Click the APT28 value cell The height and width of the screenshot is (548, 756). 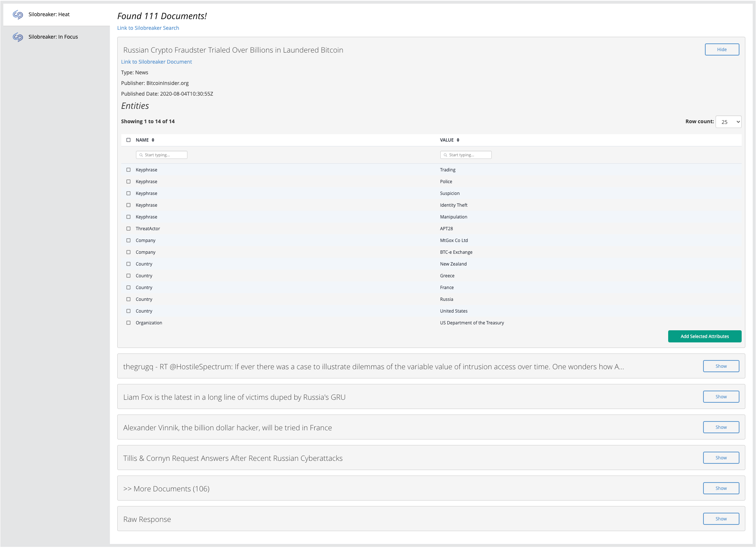[x=447, y=229]
